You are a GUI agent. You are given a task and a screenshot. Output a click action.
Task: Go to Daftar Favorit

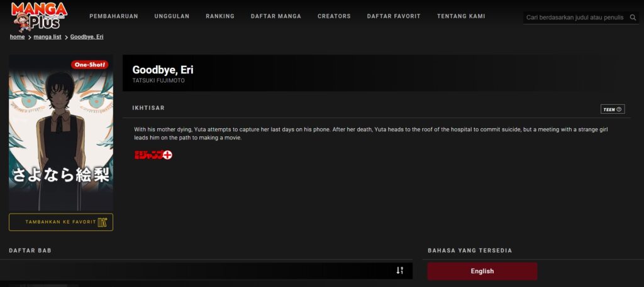[394, 16]
